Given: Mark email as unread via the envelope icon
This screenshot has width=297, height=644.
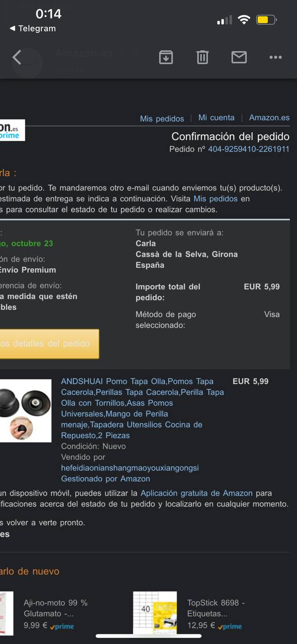Looking at the screenshot, I should coord(239,57).
